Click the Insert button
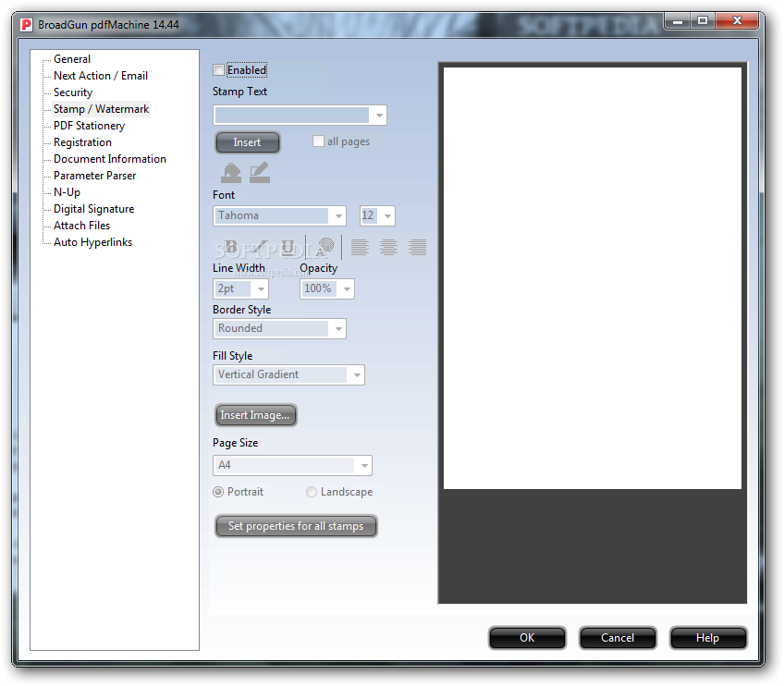784x686 pixels. [x=248, y=142]
